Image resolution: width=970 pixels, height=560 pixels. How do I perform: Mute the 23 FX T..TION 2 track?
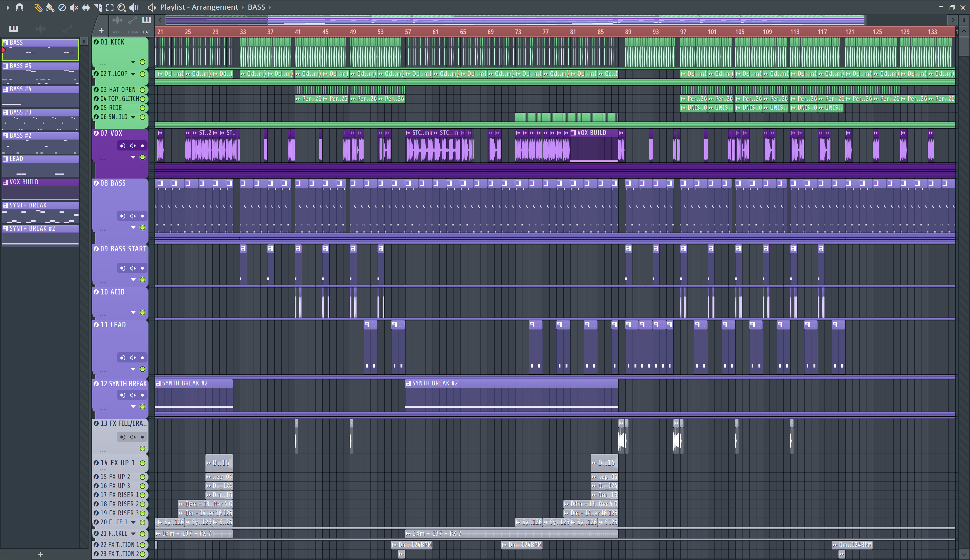(142, 554)
